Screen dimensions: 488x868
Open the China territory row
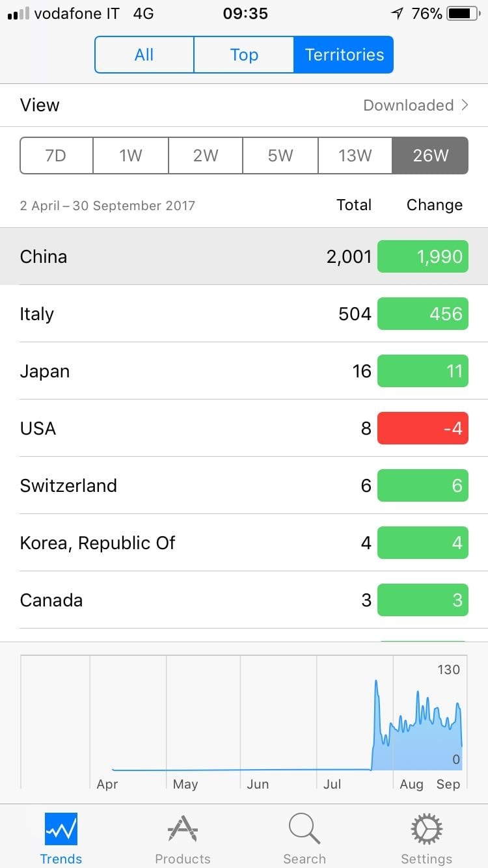tap(163, 256)
